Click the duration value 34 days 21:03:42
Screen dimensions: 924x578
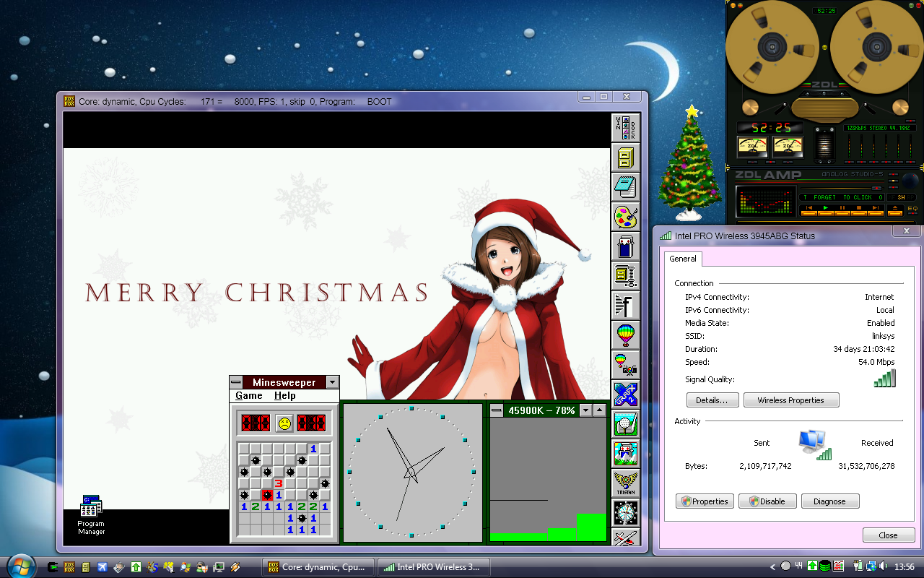(863, 349)
